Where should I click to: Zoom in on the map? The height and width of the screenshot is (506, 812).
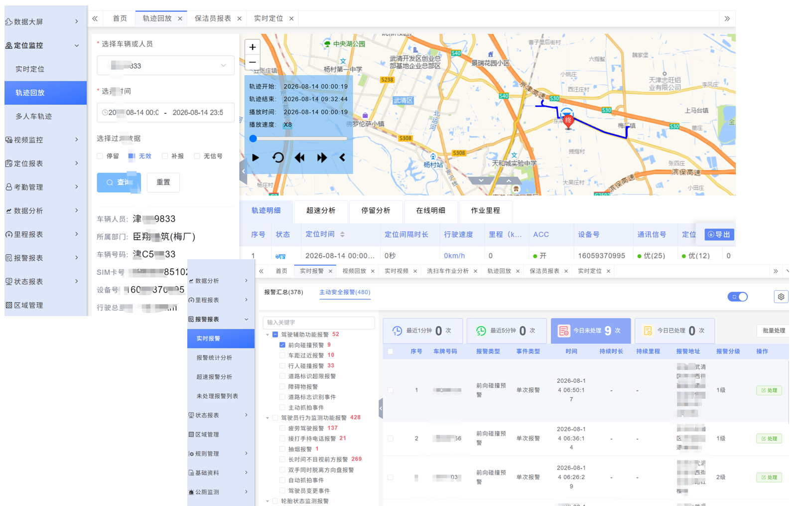(x=253, y=47)
